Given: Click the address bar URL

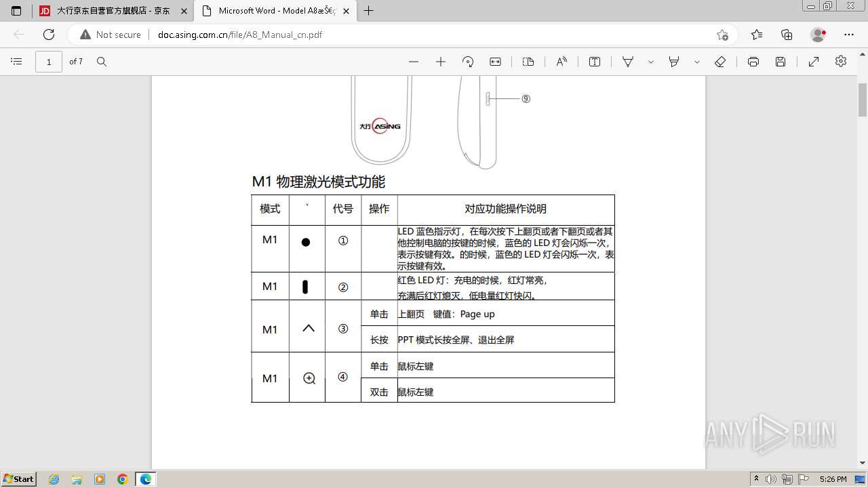Looking at the screenshot, I should (240, 35).
